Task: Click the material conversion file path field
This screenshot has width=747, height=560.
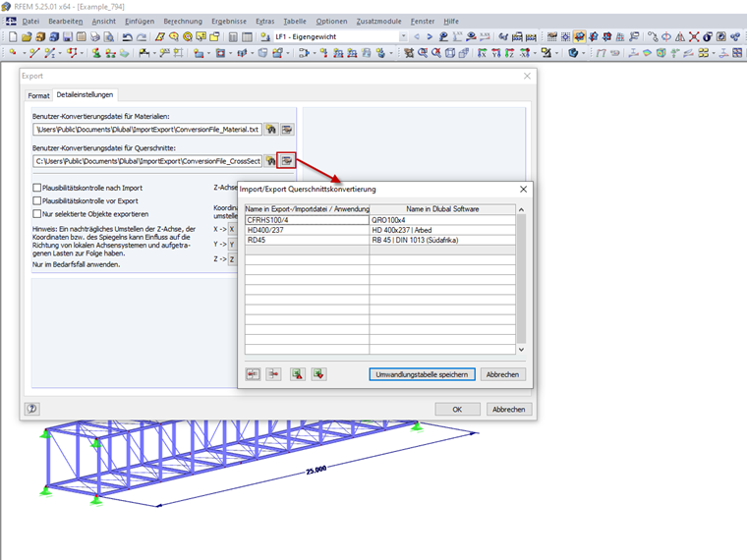Action: (x=147, y=130)
